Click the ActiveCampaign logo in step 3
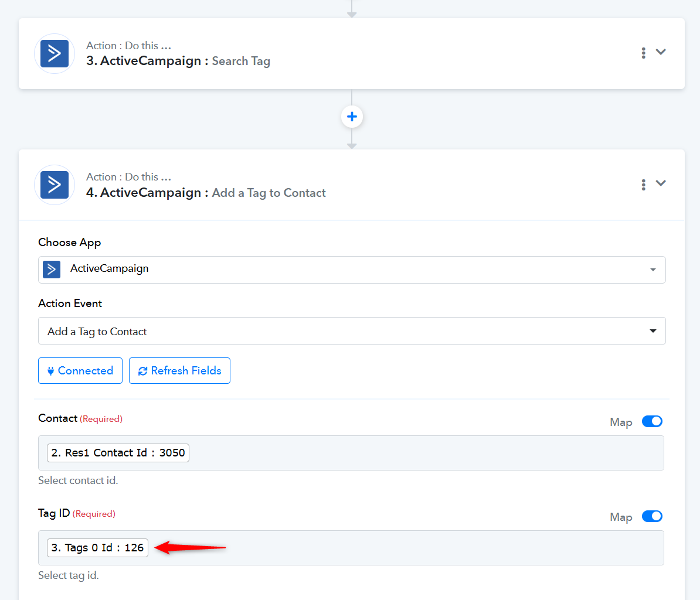Image resolution: width=700 pixels, height=600 pixels. point(55,53)
